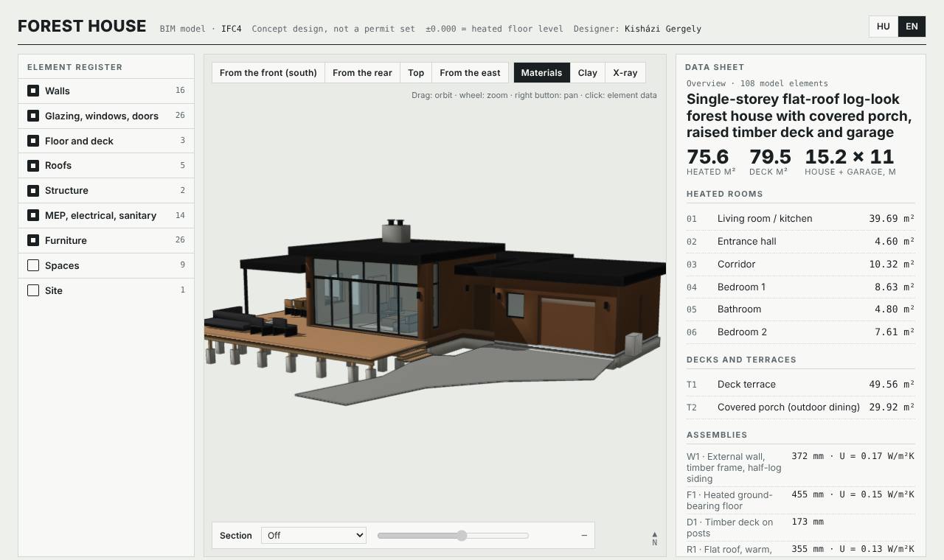Switch to the Top view
This screenshot has width=944, height=560.
click(416, 73)
